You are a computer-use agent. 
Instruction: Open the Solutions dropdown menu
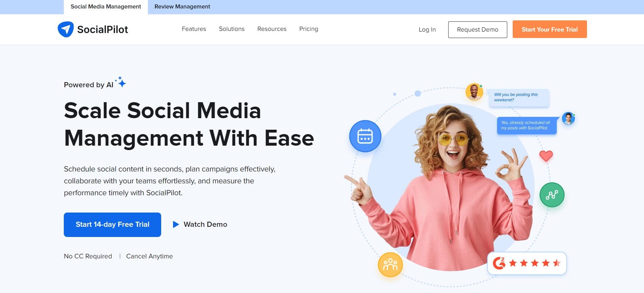[x=231, y=29]
